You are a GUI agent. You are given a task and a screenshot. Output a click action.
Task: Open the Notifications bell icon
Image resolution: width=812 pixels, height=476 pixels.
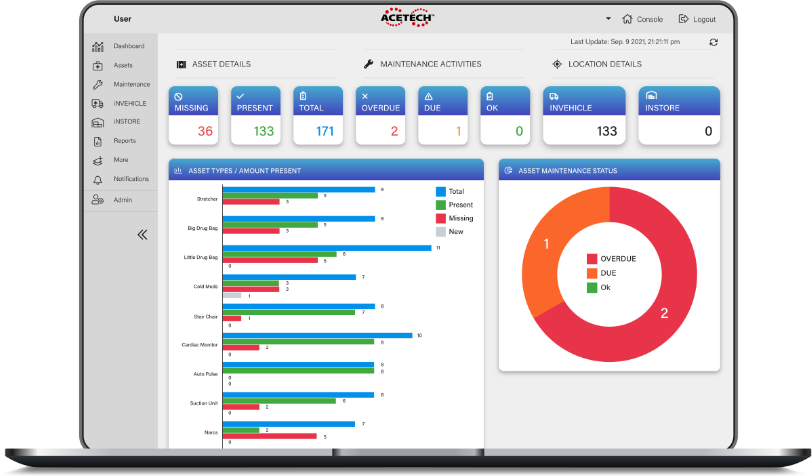pos(97,180)
